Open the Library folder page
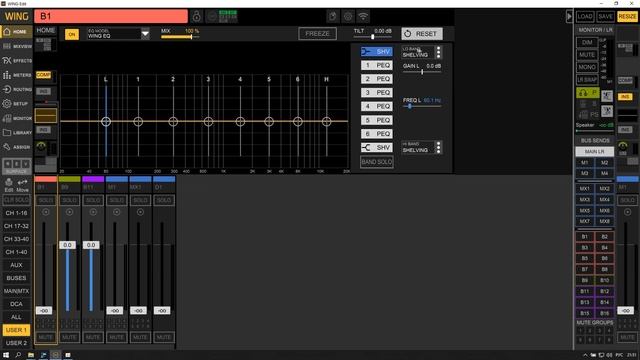 coord(16,133)
